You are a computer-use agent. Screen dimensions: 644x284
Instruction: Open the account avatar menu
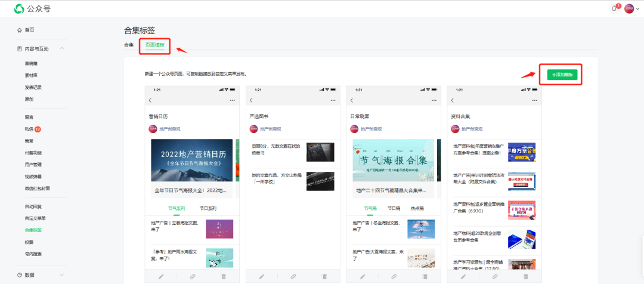coord(628,8)
